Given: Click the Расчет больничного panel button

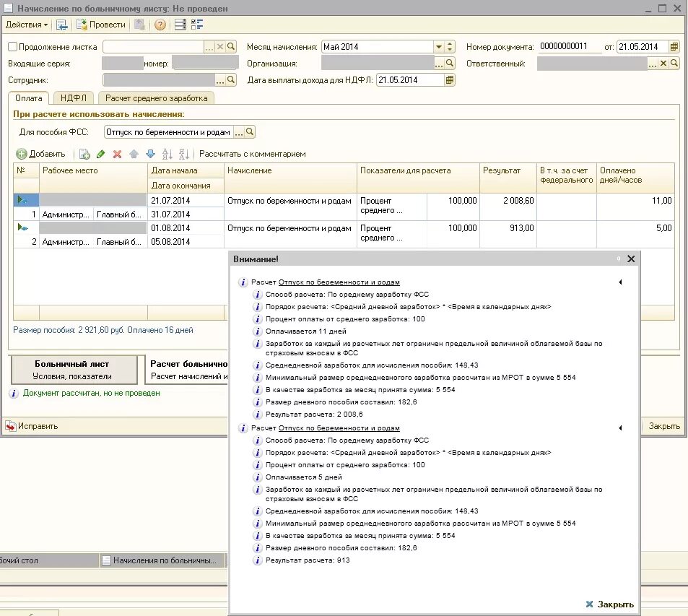Looking at the screenshot, I should (x=188, y=370).
